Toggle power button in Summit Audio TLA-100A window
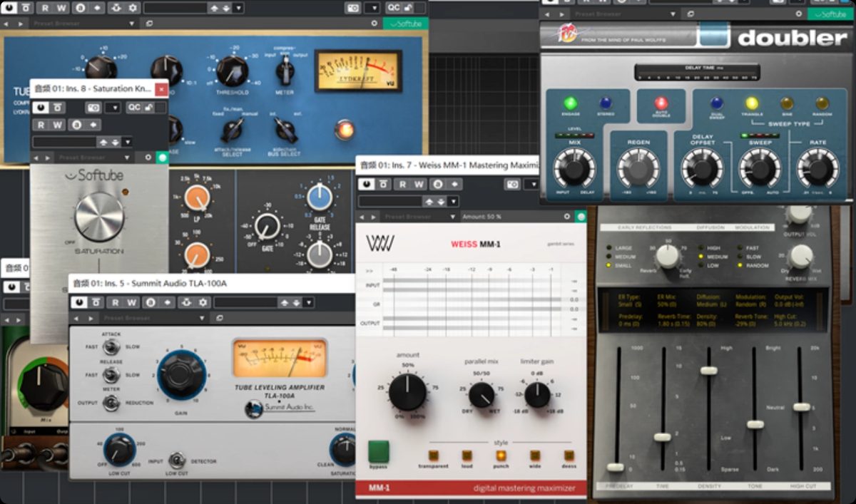 [79, 302]
